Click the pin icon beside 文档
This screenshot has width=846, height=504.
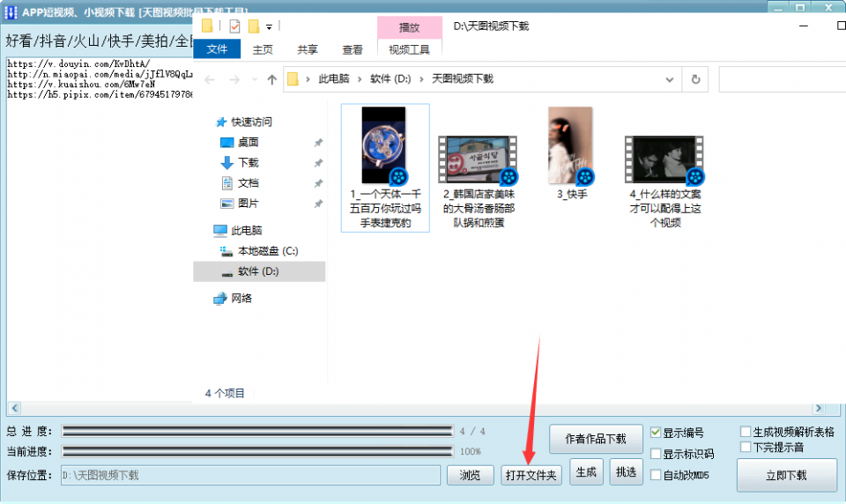319,183
